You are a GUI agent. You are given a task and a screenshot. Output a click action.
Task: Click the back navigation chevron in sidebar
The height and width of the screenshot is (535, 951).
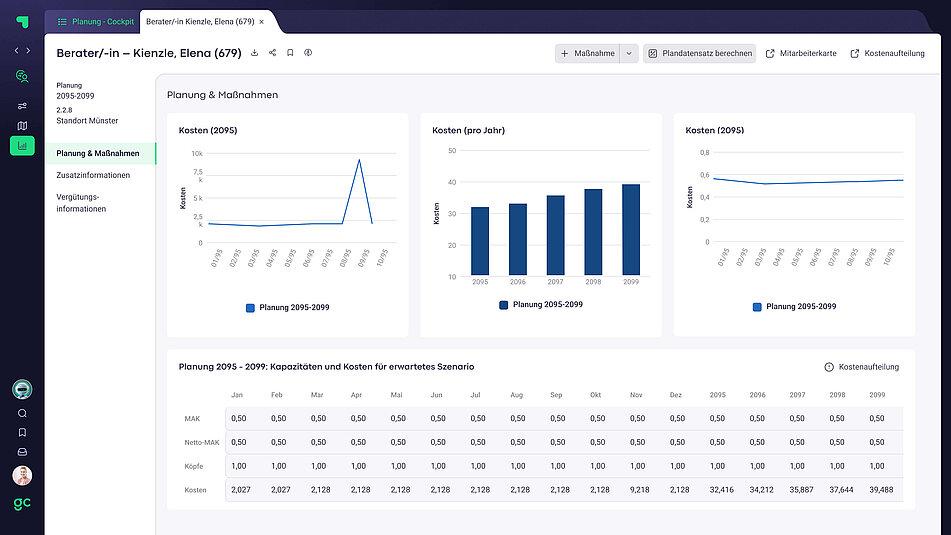16,50
